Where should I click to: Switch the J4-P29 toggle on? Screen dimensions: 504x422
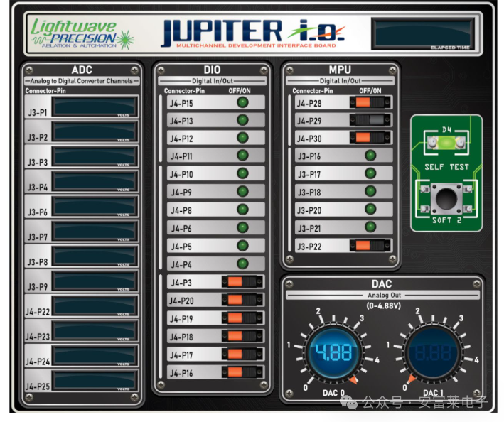(x=370, y=120)
